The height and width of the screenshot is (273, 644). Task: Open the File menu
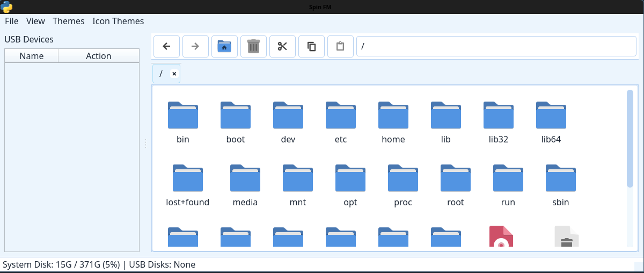coord(12,21)
